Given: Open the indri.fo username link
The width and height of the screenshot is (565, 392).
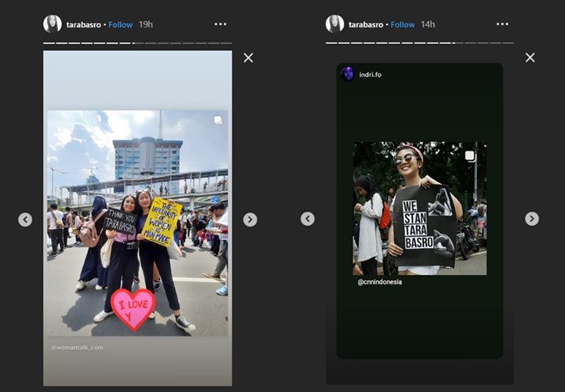Looking at the screenshot, I should 370,74.
